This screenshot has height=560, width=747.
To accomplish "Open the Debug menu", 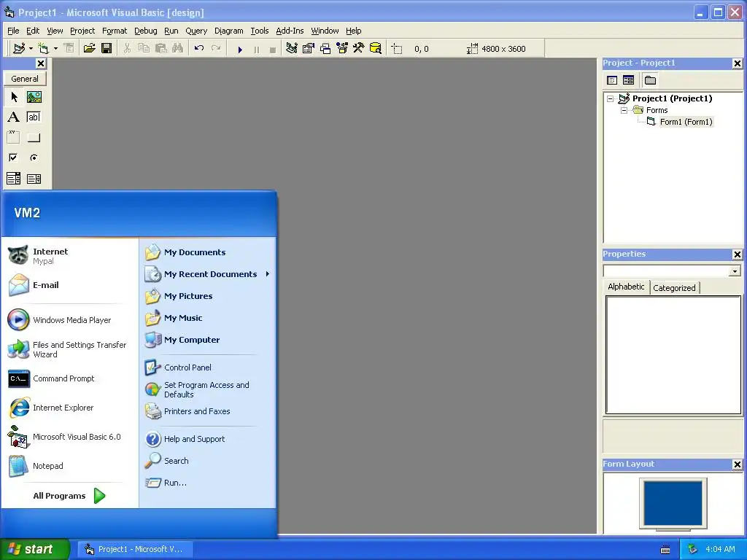I will click(x=146, y=31).
